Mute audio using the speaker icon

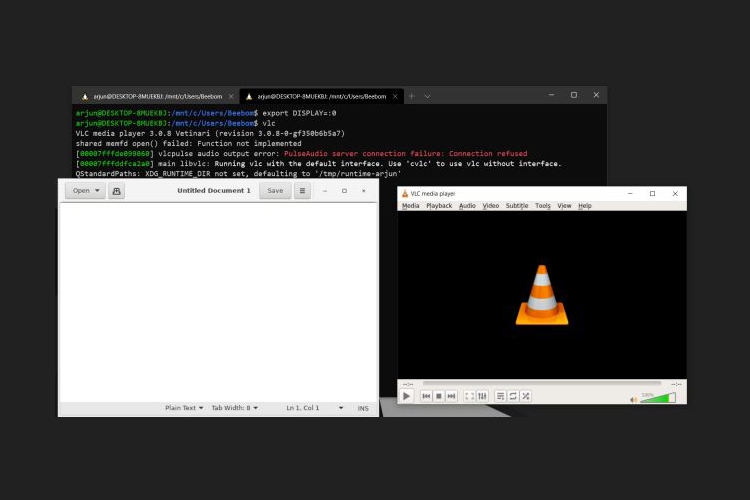click(x=634, y=398)
